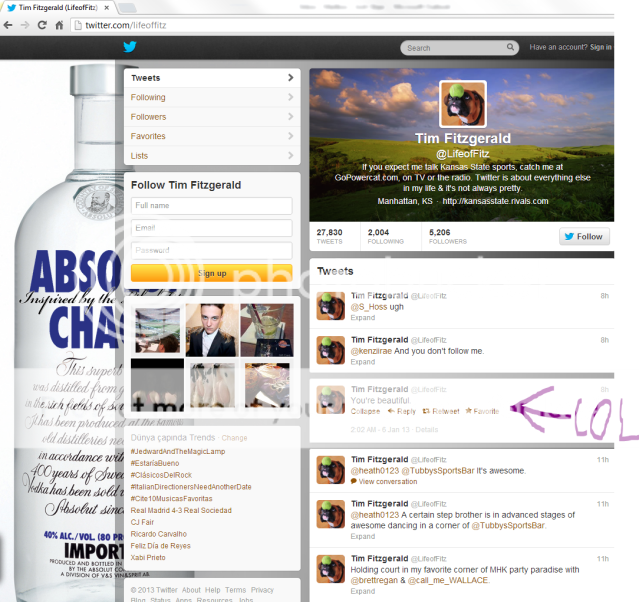The width and height of the screenshot is (639, 602).
Task: Expand the @S_Hoss ugh tweet
Action: [363, 318]
